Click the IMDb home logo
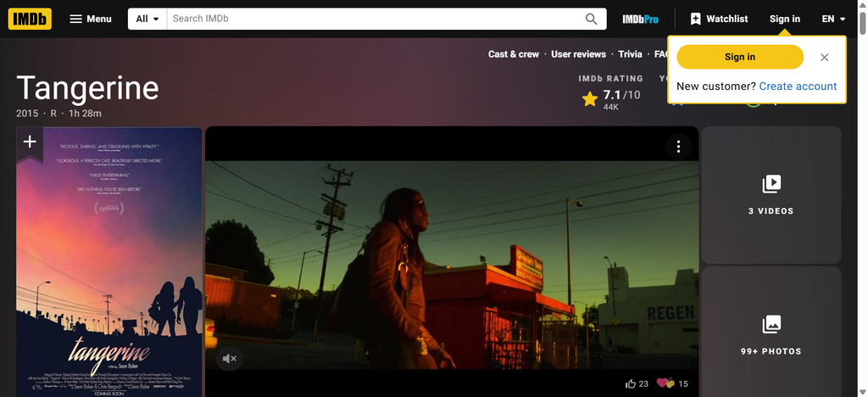 coord(30,19)
